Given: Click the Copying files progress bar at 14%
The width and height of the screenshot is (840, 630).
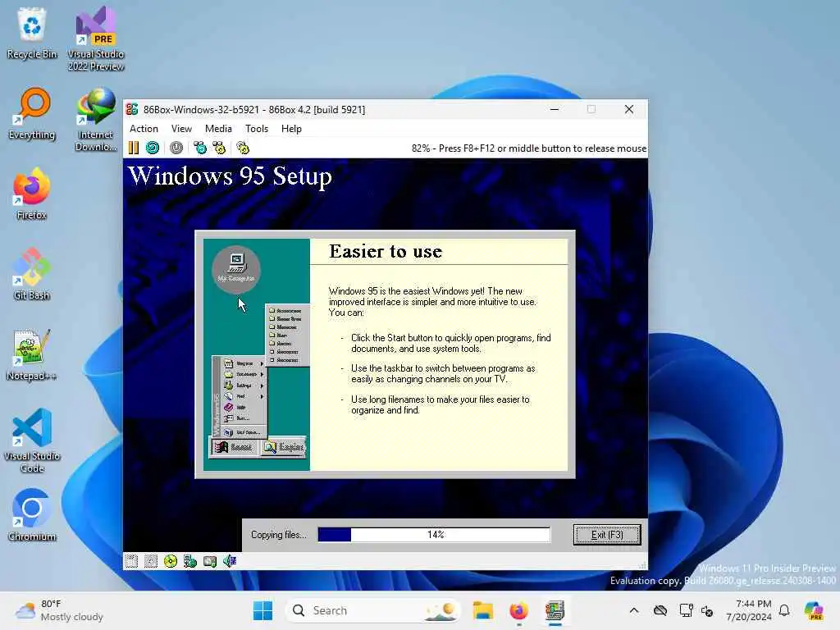Looking at the screenshot, I should pos(434,535).
